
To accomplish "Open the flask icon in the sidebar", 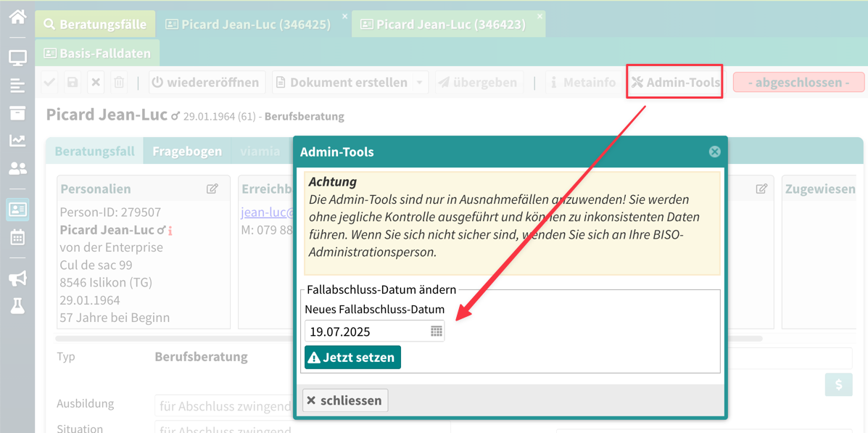I will click(x=17, y=305).
